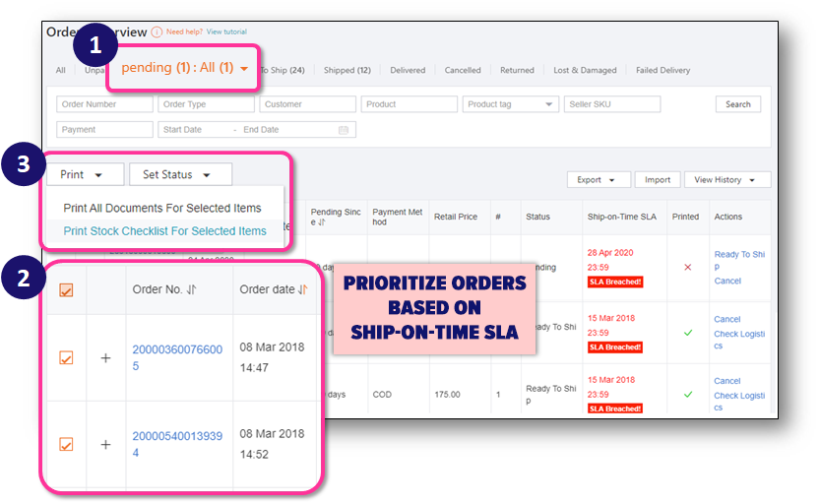Open the date range calendar icon
Image resolution: width=820 pixels, height=504 pixels.
point(344,130)
